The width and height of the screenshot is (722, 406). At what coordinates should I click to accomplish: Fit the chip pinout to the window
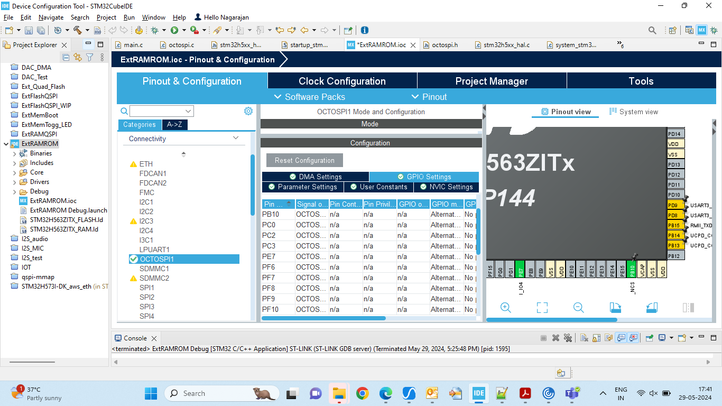click(542, 307)
